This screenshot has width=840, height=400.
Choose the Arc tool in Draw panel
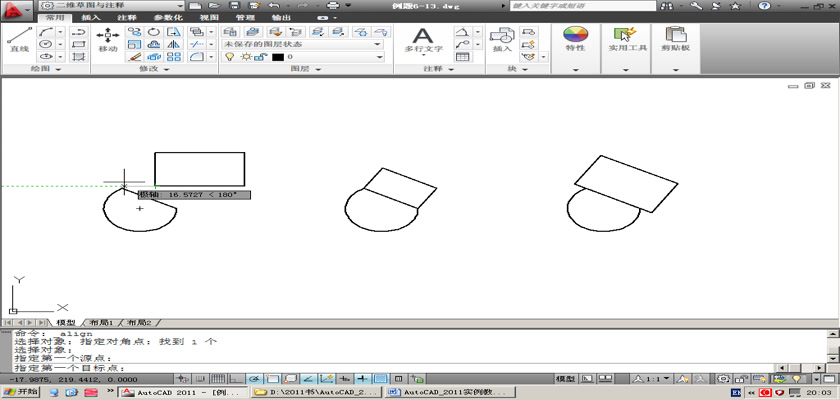pos(46,32)
